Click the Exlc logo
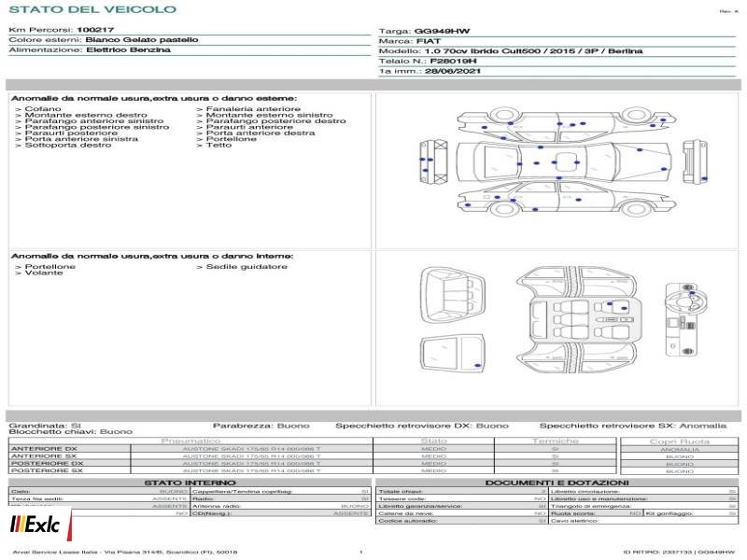The width and height of the screenshot is (747, 560). tap(35, 525)
